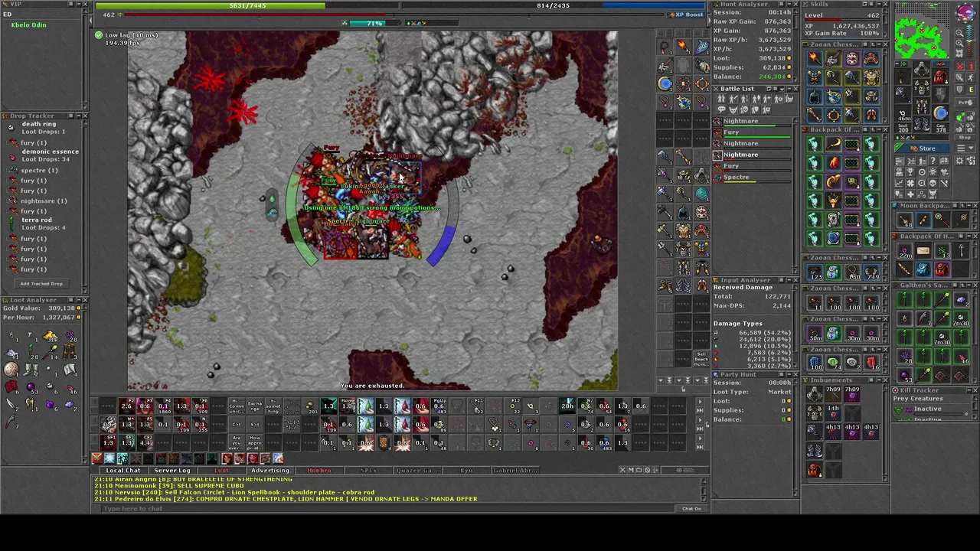Click Add Tracked Drop button
Viewport: 980px width, 551px height.
(41, 283)
